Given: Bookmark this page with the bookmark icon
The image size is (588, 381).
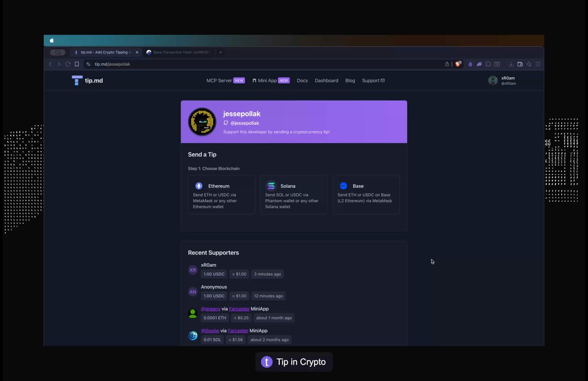Looking at the screenshot, I should point(77,64).
